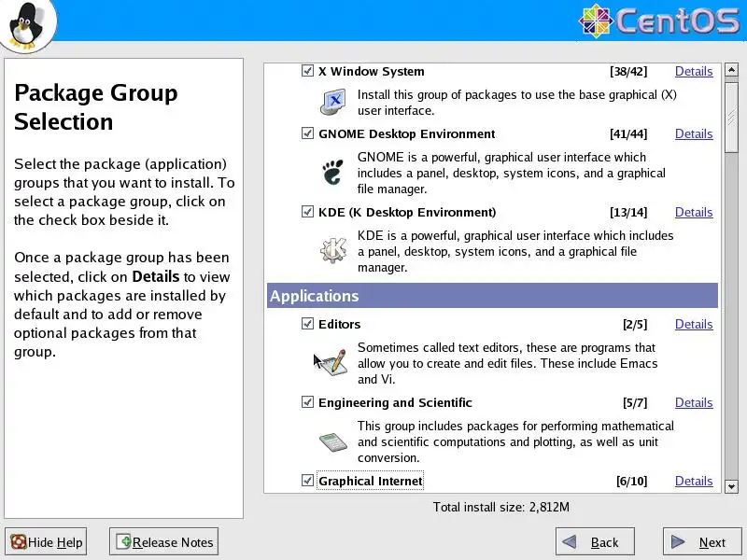
Task: Select the Editors group label
Action: 339,324
